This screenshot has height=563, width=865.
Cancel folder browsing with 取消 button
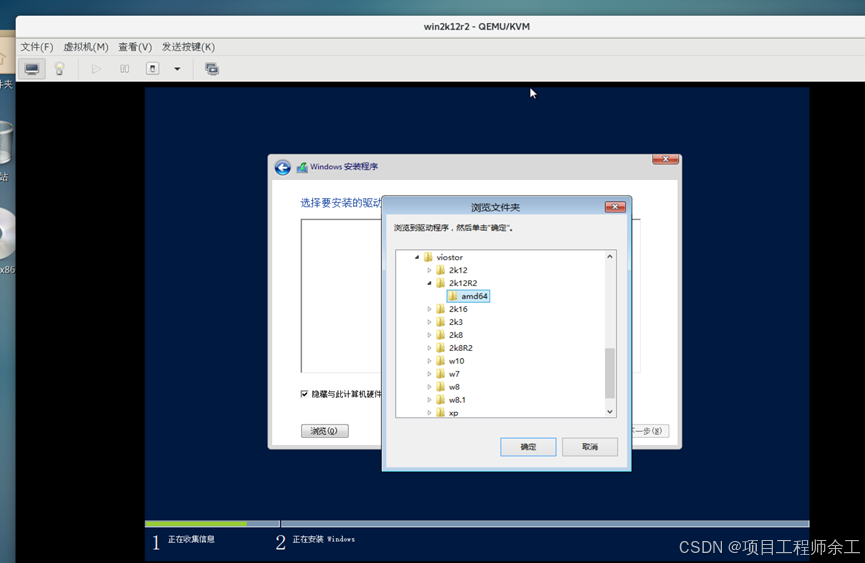[x=590, y=447]
